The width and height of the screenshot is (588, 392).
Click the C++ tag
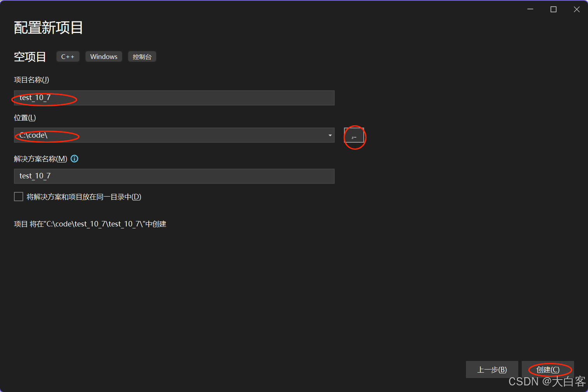68,57
